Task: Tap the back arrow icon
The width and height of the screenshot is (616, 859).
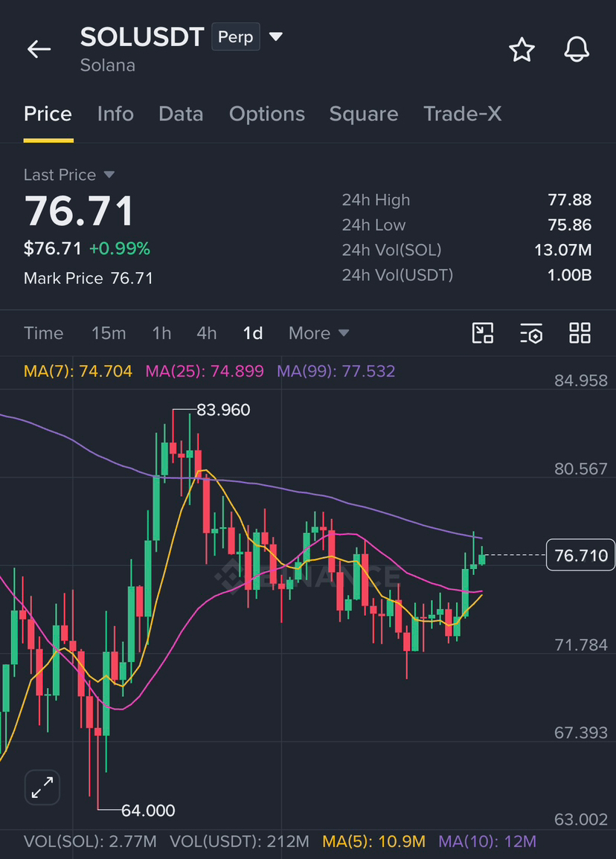Action: click(x=39, y=49)
